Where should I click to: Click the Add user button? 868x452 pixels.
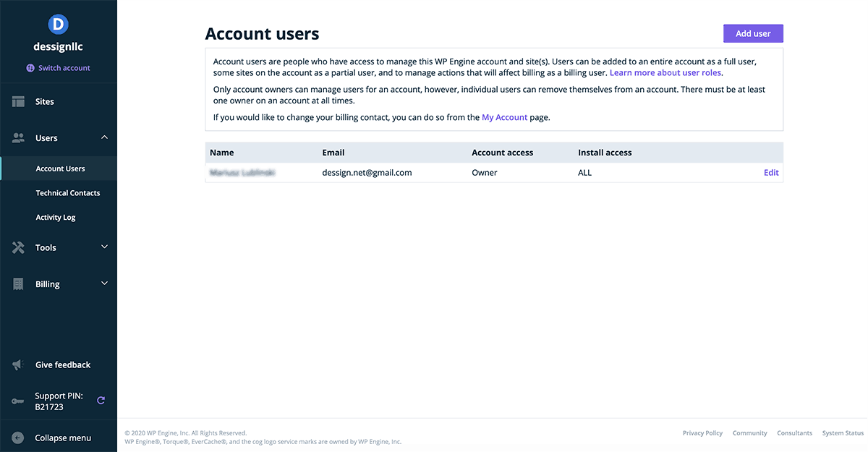point(753,33)
